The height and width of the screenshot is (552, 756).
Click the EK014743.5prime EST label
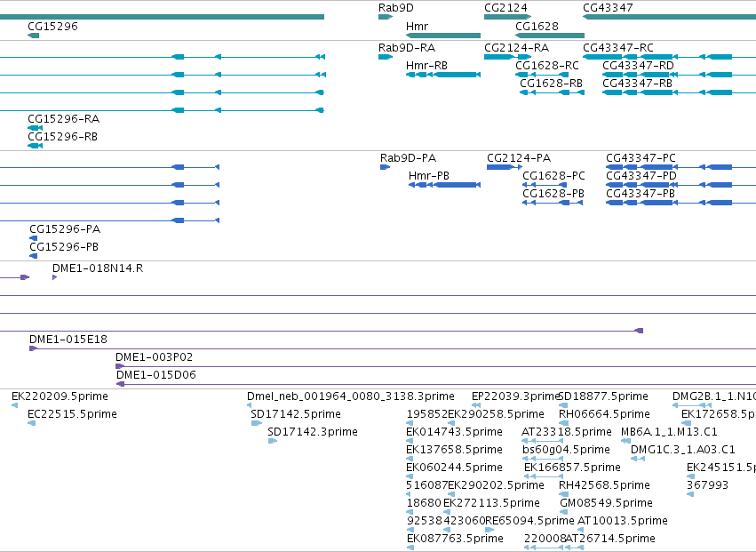coord(454,432)
